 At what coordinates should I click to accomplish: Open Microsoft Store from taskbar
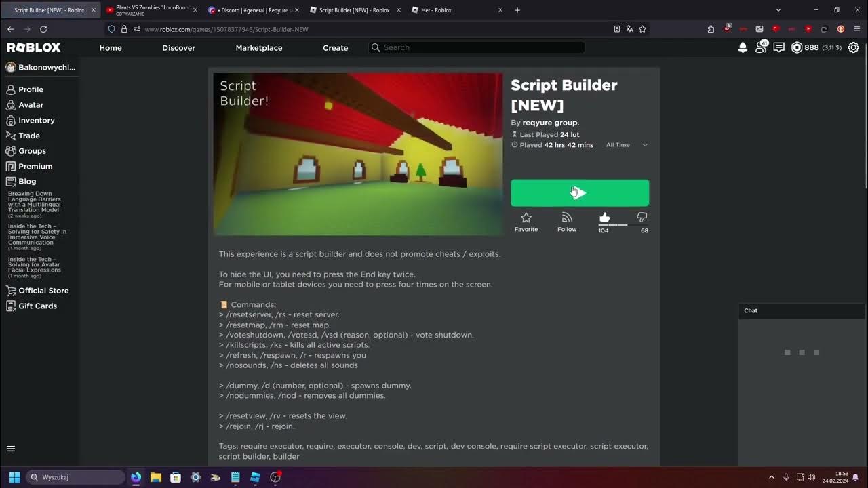coord(176,477)
